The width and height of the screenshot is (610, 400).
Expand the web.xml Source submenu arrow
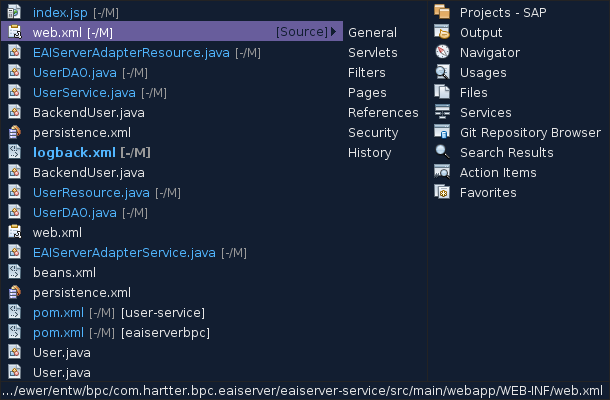coord(334,32)
